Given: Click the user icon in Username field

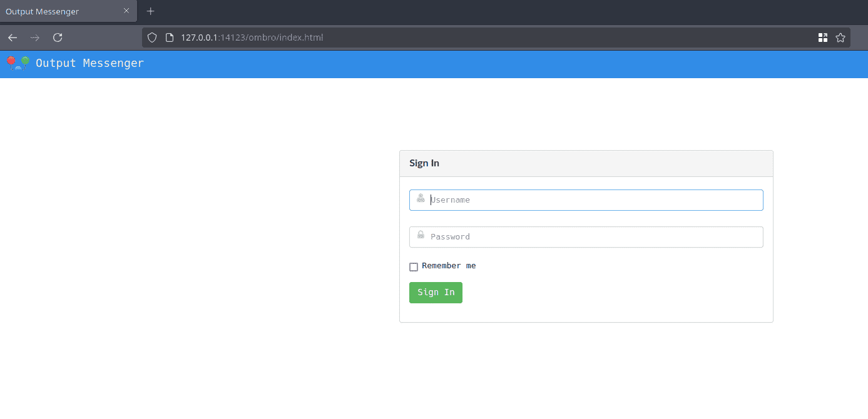Looking at the screenshot, I should pyautogui.click(x=421, y=199).
